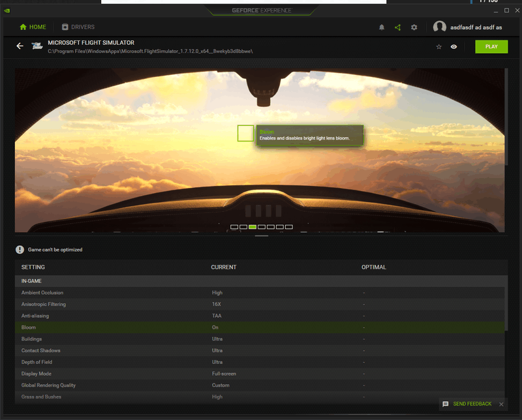The image size is (522, 420).
Task: Grab the panel divider handle below screenshot
Action: [262, 235]
